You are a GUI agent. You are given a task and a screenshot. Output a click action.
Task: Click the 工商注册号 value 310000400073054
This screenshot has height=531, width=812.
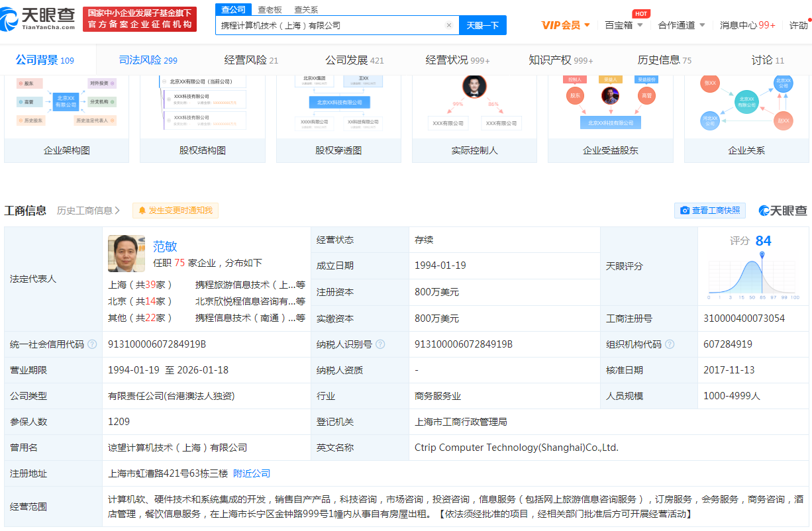coord(744,318)
